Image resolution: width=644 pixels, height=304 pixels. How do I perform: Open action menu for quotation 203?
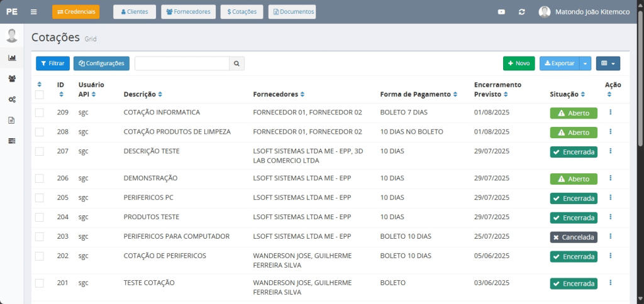pyautogui.click(x=610, y=236)
